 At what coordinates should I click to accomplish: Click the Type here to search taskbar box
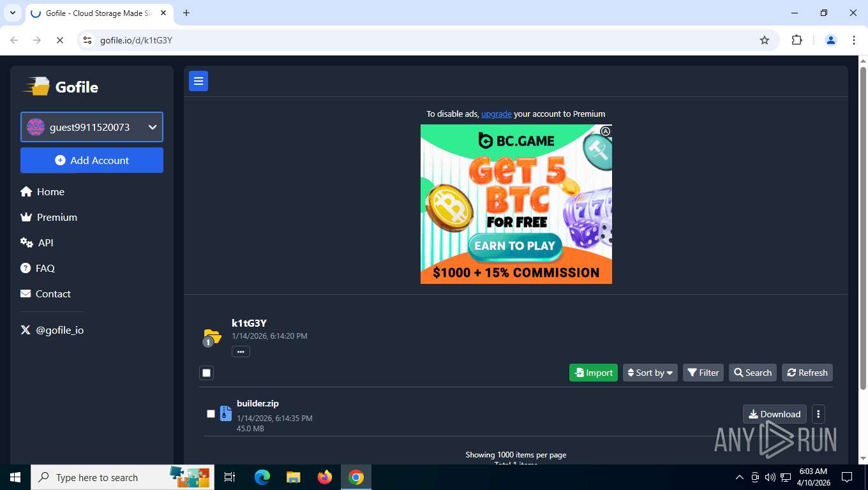pyautogui.click(x=123, y=477)
